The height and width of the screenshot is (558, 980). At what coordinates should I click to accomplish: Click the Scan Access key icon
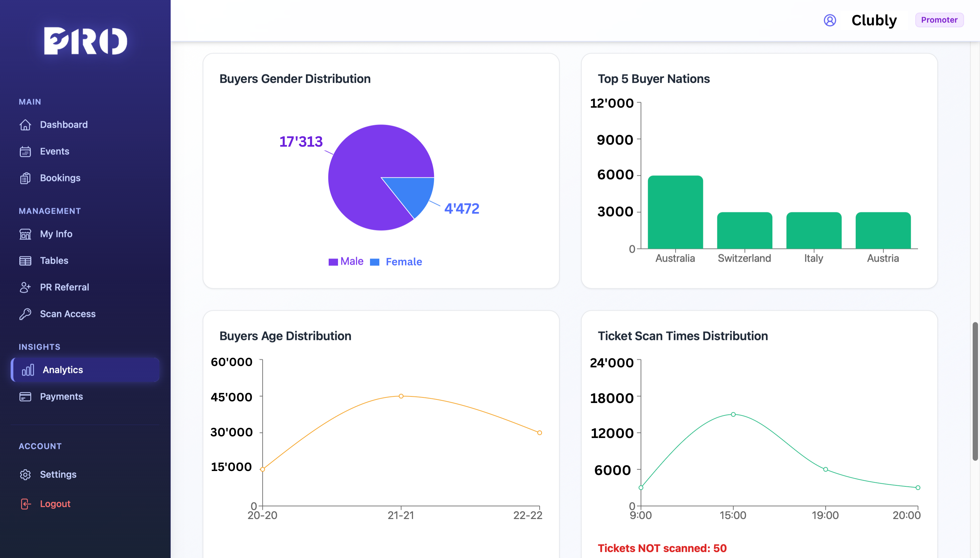25,314
